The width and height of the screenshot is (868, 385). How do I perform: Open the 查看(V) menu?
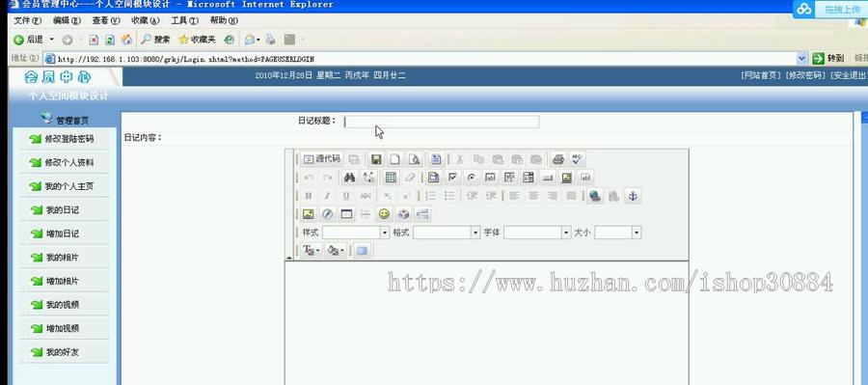pyautogui.click(x=106, y=20)
